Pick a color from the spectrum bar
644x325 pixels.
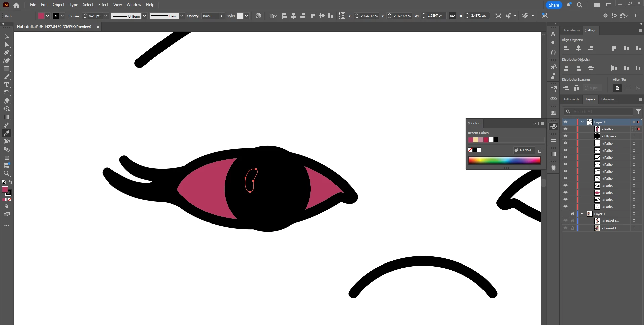tap(504, 160)
